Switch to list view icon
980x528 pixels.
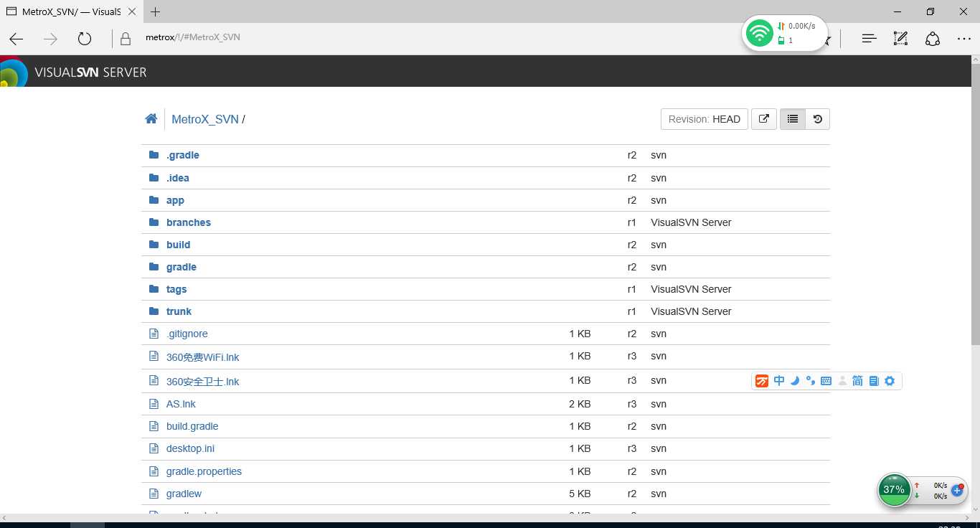(793, 119)
